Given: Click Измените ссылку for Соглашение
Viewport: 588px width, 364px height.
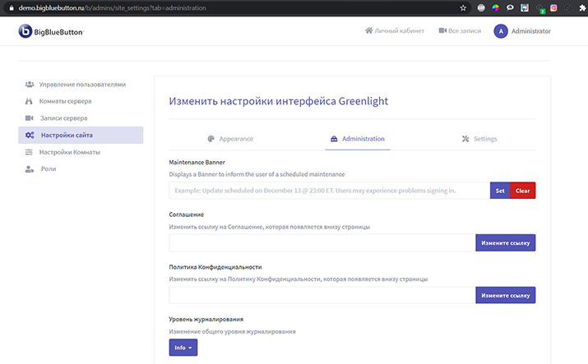Looking at the screenshot, I should (506, 243).
